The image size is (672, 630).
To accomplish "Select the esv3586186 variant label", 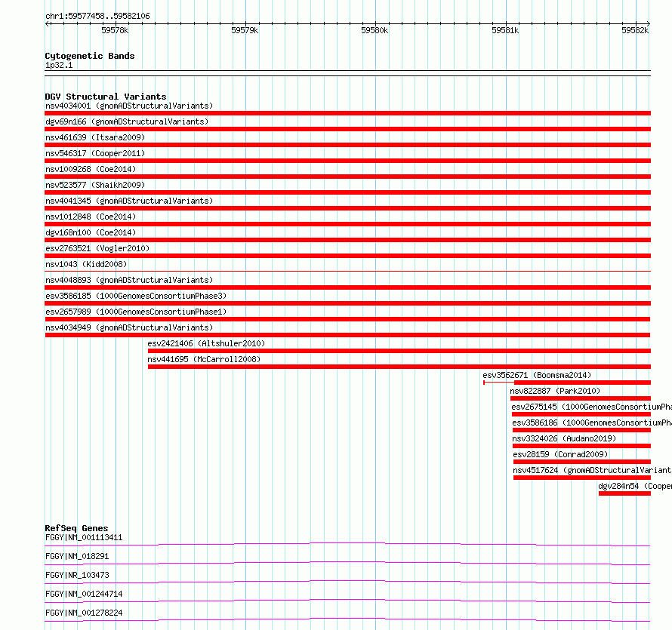I will (x=592, y=423).
